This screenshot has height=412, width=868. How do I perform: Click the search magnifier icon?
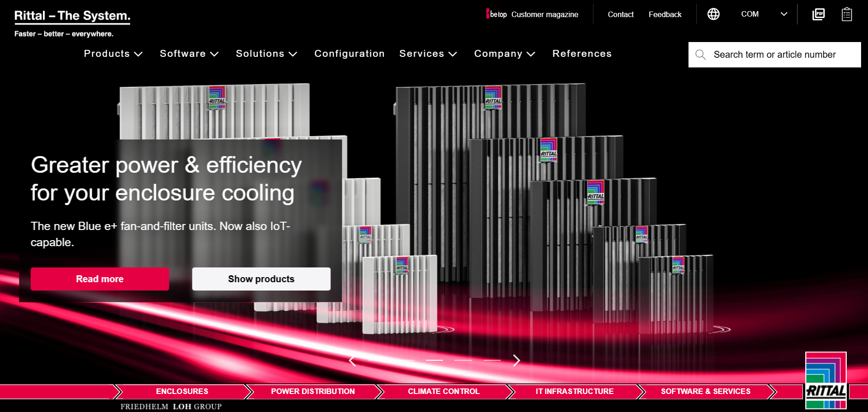(700, 55)
